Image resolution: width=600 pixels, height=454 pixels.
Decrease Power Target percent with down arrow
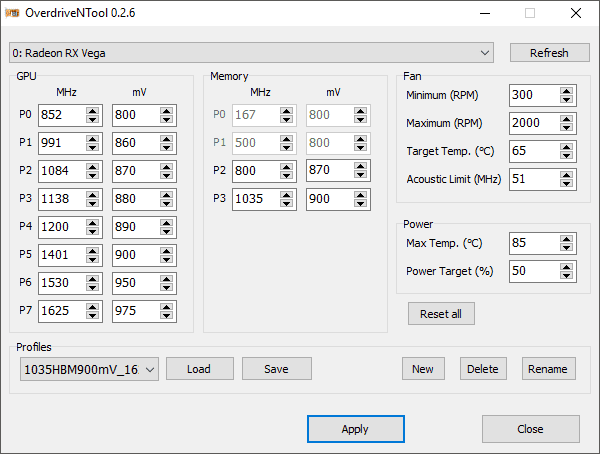[x=566, y=275]
